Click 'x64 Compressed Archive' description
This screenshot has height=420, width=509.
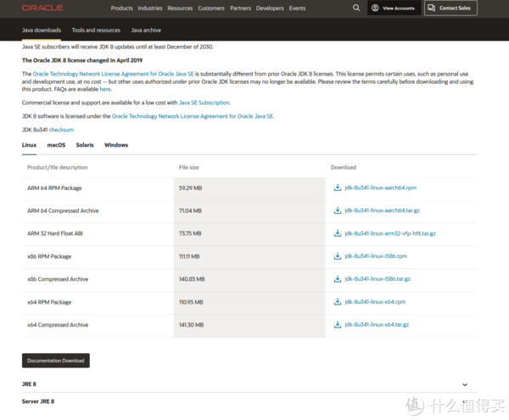coord(58,325)
